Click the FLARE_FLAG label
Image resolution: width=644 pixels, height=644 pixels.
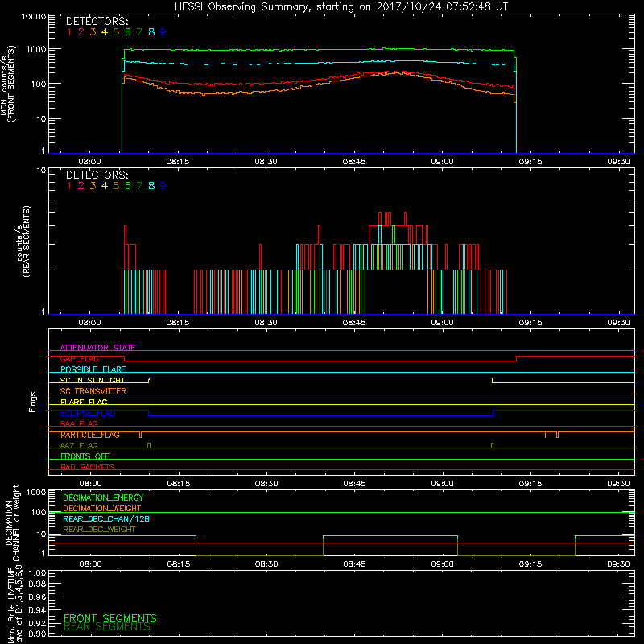[84, 402]
